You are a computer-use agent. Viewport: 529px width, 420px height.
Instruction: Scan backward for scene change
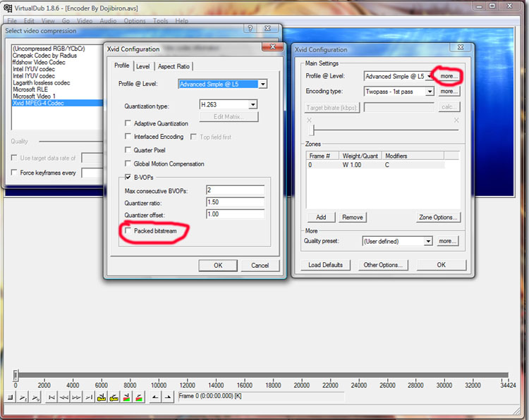tap(126, 397)
